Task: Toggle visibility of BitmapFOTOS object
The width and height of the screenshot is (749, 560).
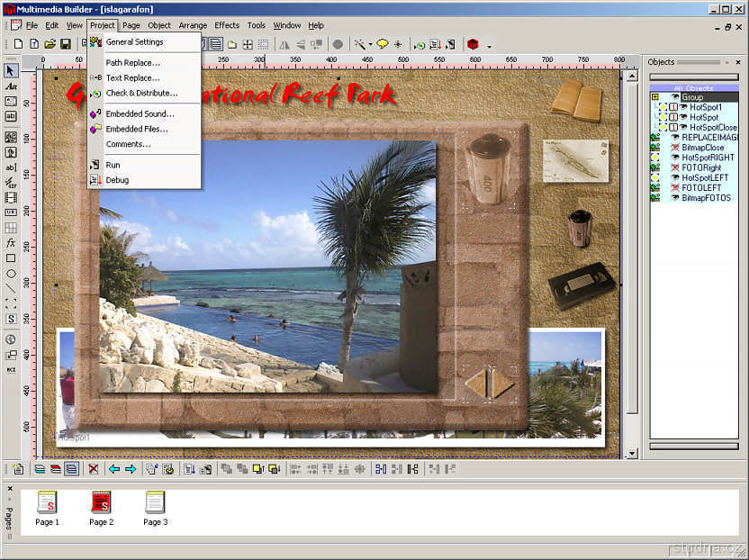Action: (675, 197)
